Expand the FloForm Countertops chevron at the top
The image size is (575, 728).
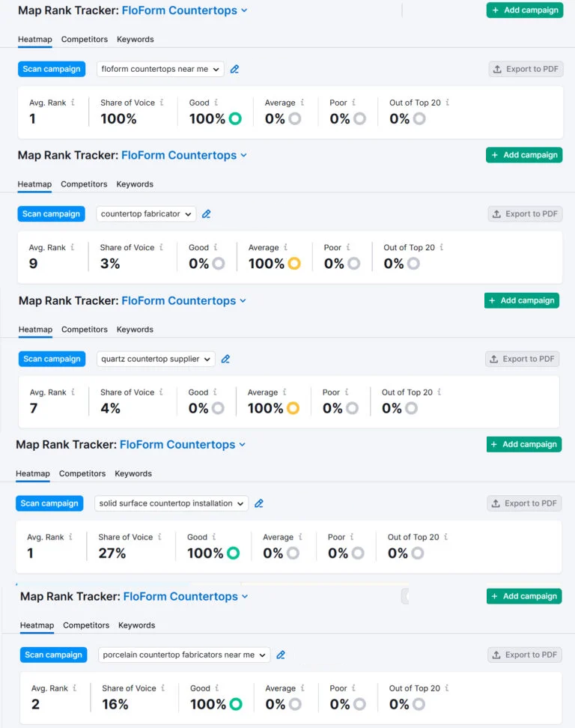pos(244,10)
